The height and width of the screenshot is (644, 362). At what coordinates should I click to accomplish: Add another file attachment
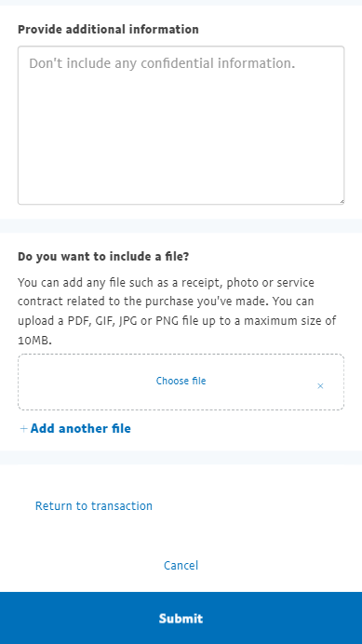[x=75, y=428]
